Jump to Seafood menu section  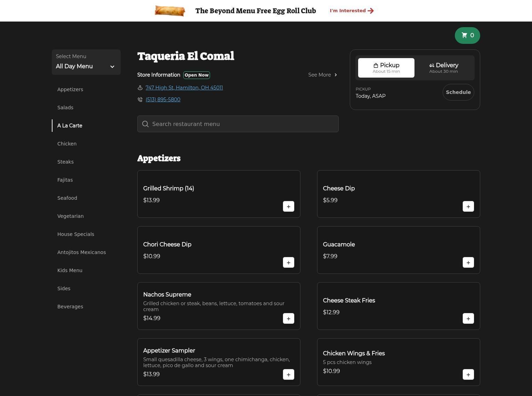click(67, 198)
